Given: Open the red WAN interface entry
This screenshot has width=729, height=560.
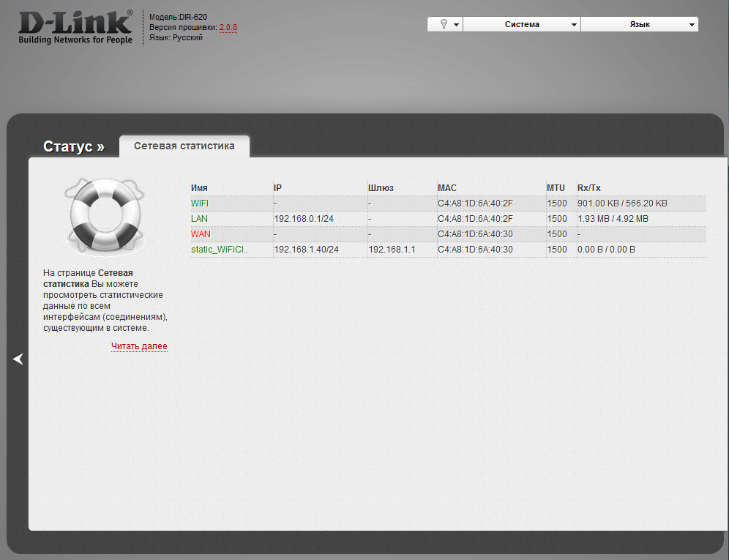Looking at the screenshot, I should [201, 234].
